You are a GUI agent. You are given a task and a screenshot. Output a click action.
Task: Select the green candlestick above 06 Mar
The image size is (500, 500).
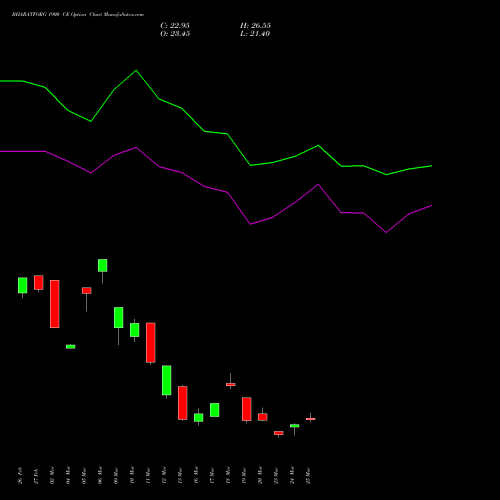point(103,266)
